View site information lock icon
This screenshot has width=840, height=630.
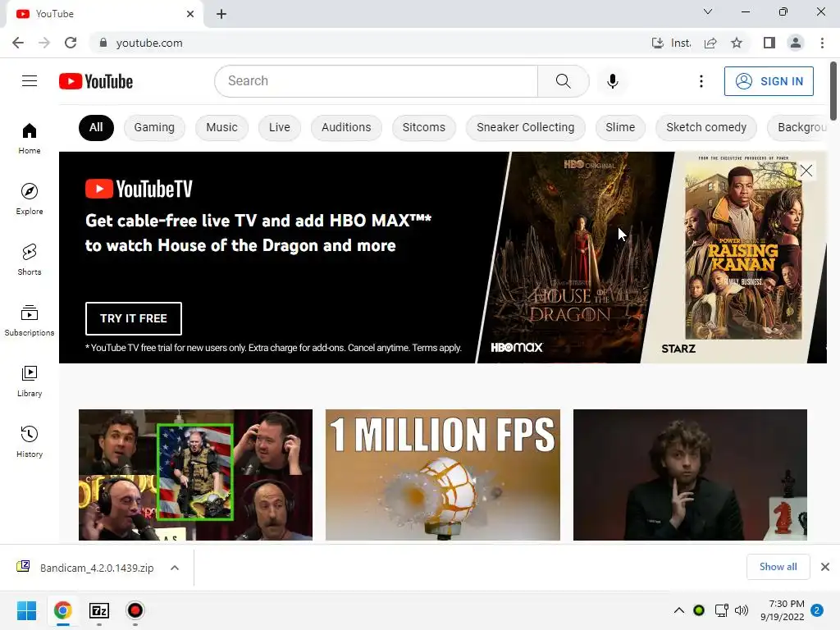point(103,43)
